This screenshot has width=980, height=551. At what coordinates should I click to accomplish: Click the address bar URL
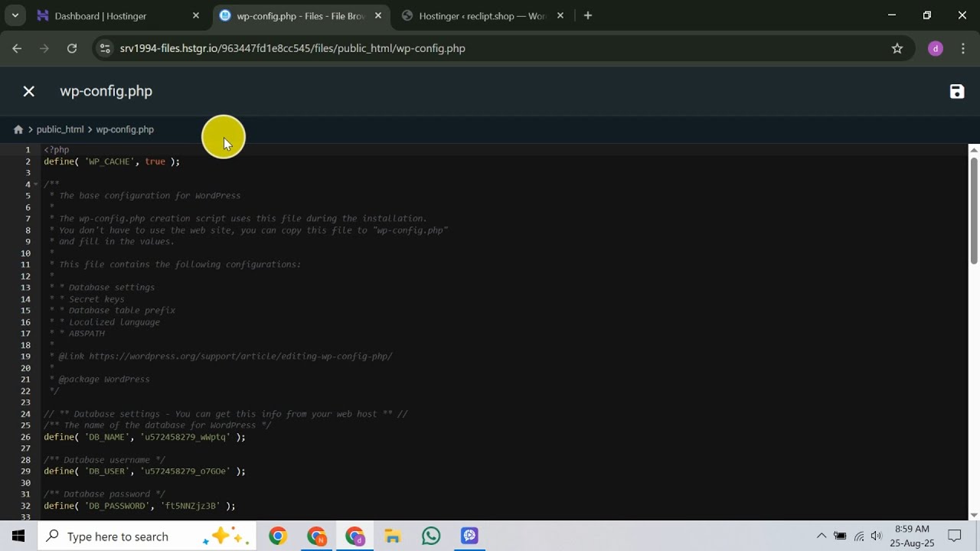[292, 48]
